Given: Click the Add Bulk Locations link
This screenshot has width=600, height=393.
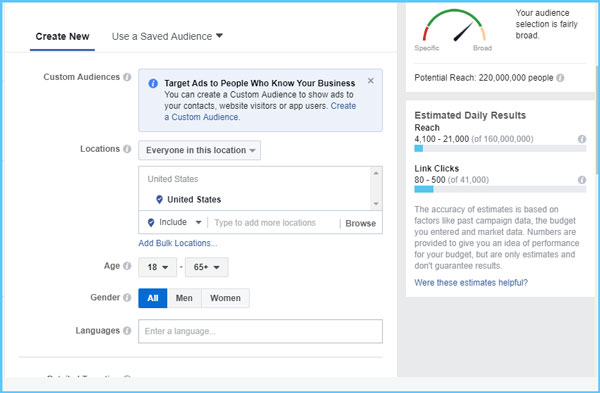Looking at the screenshot, I should (x=178, y=243).
